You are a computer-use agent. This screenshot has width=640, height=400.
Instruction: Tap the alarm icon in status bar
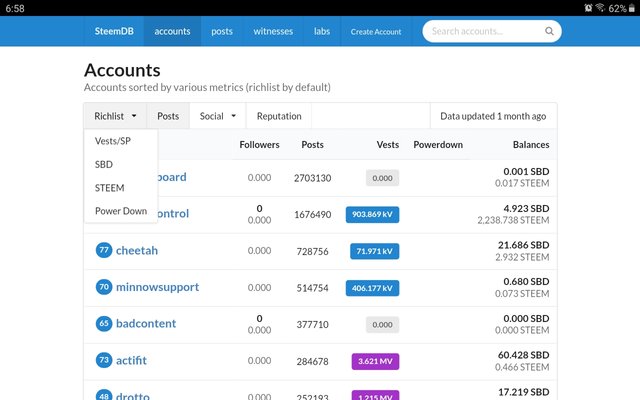click(x=562, y=8)
